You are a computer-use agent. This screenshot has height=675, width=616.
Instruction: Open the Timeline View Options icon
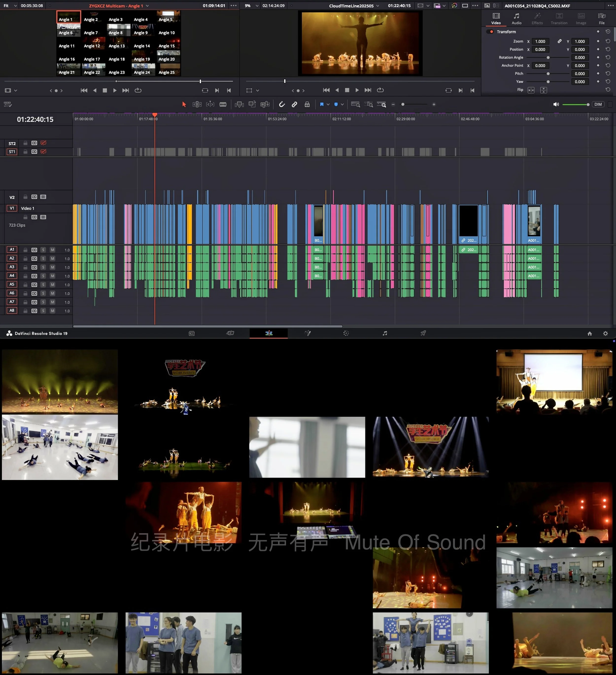pyautogui.click(x=8, y=105)
